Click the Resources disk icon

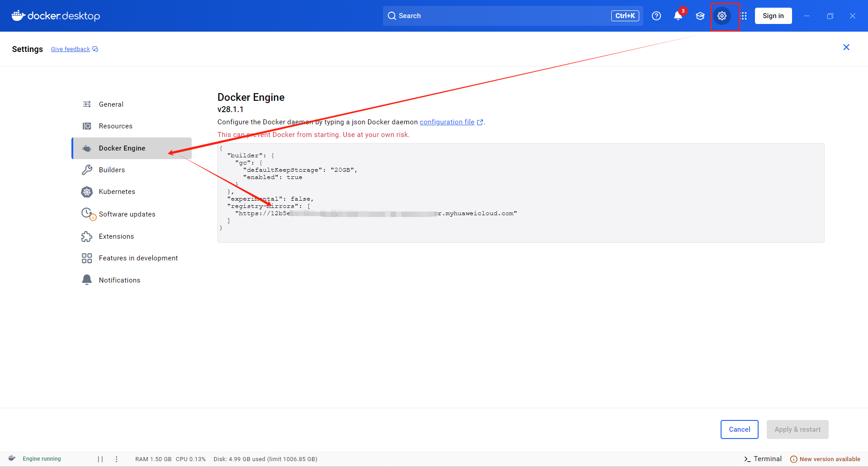click(87, 126)
